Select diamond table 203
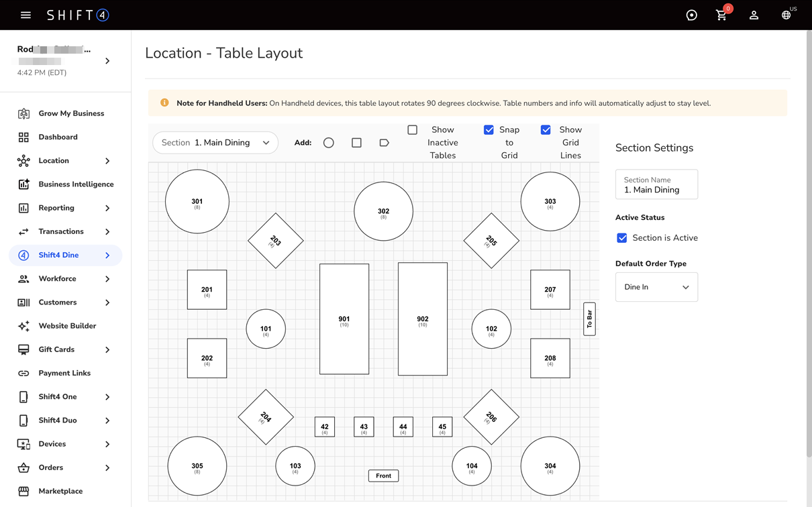This screenshot has height=507, width=812. click(275, 241)
